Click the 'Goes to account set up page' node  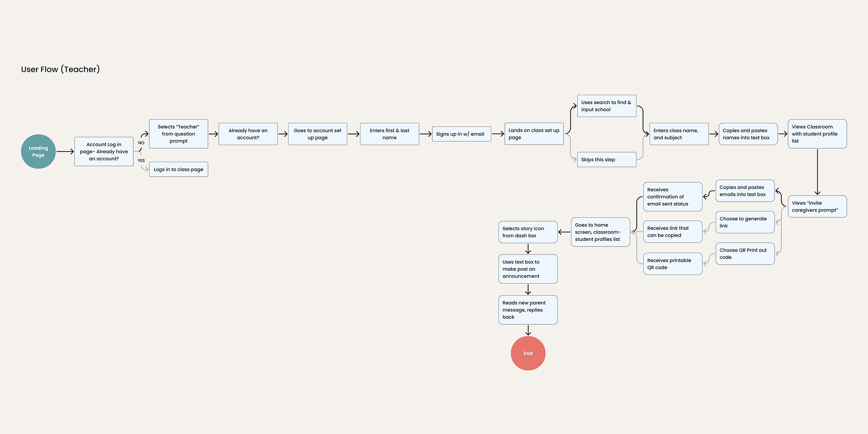coord(317,134)
